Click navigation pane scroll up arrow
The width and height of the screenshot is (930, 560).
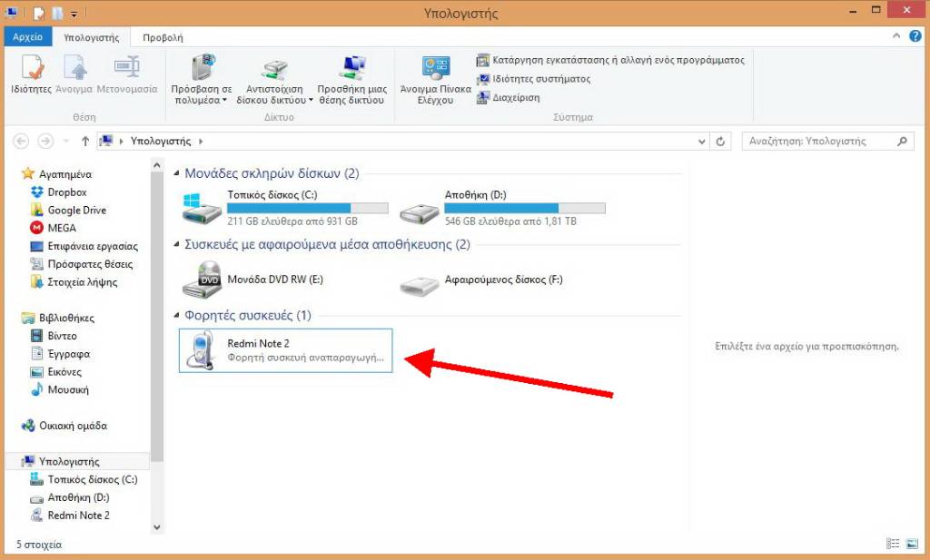[x=156, y=166]
